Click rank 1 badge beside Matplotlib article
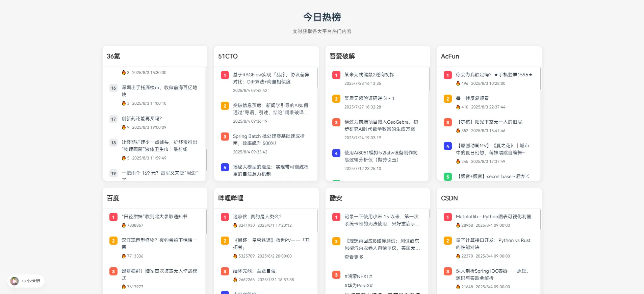The height and width of the screenshot is (294, 644). pos(448,217)
